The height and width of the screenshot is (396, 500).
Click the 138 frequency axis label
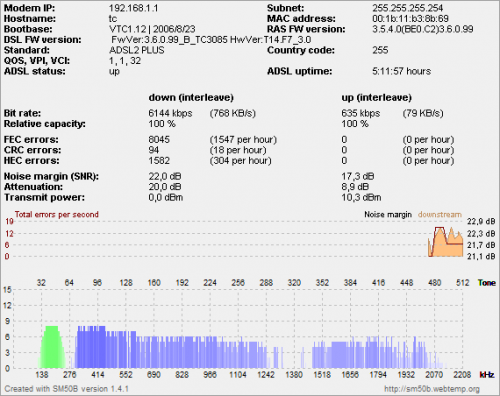(x=42, y=375)
